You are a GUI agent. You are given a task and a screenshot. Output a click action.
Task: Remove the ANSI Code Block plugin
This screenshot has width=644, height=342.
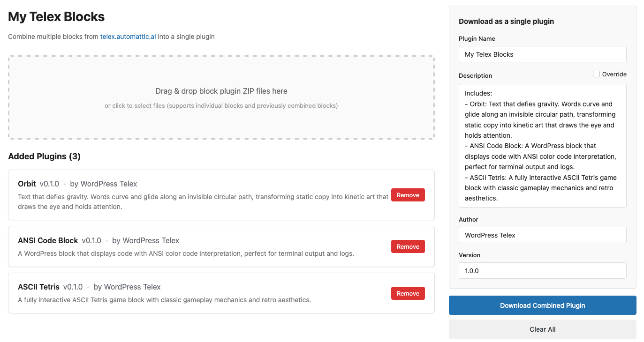click(x=408, y=246)
